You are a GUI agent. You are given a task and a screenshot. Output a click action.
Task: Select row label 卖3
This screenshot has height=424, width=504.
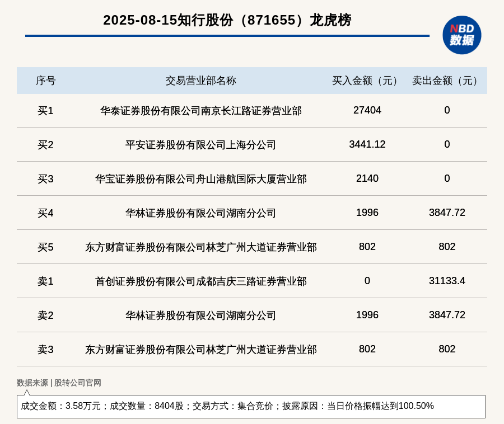(46, 350)
